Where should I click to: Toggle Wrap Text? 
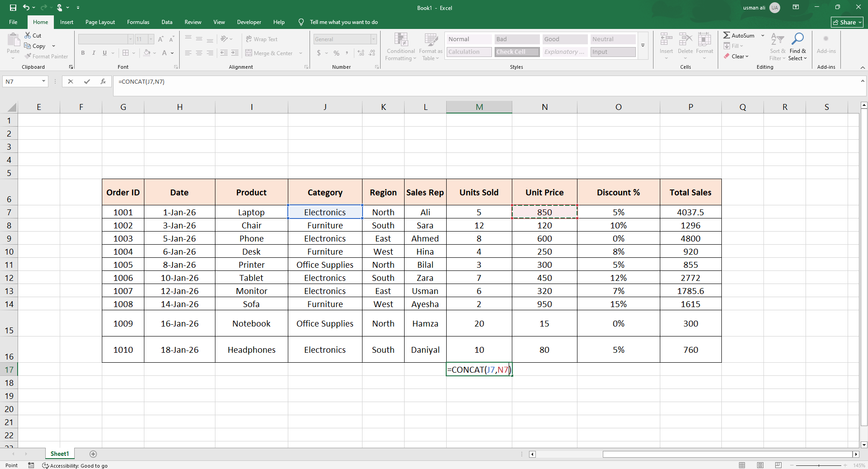point(262,39)
